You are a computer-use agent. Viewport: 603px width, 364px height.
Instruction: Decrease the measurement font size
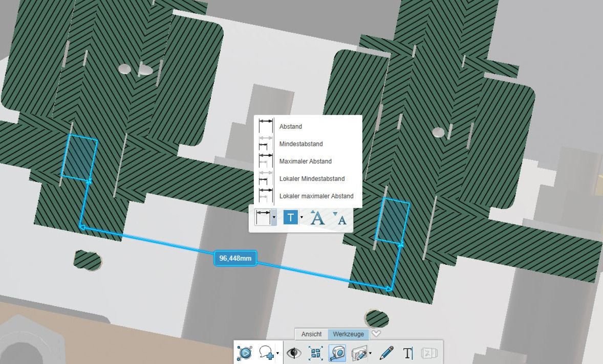(x=341, y=219)
